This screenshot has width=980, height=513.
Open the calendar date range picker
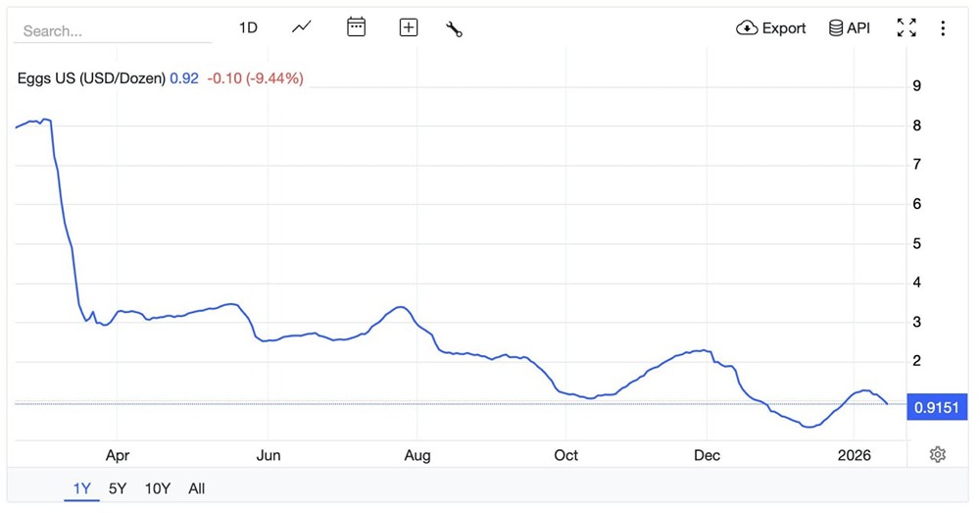click(357, 27)
